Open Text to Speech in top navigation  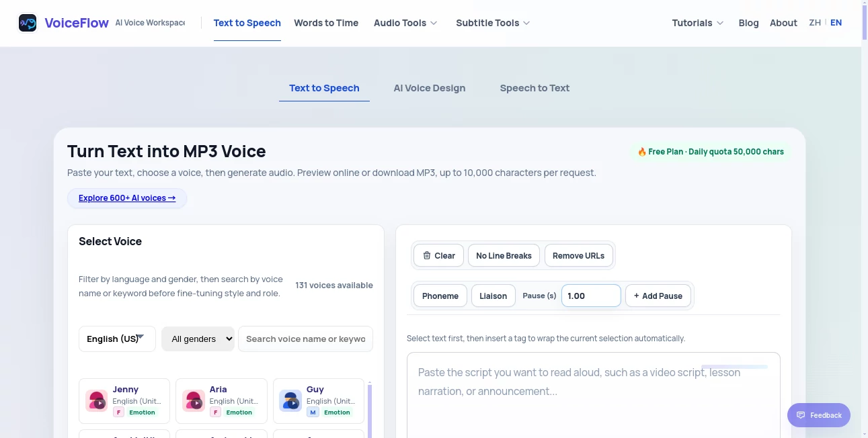[x=247, y=23]
